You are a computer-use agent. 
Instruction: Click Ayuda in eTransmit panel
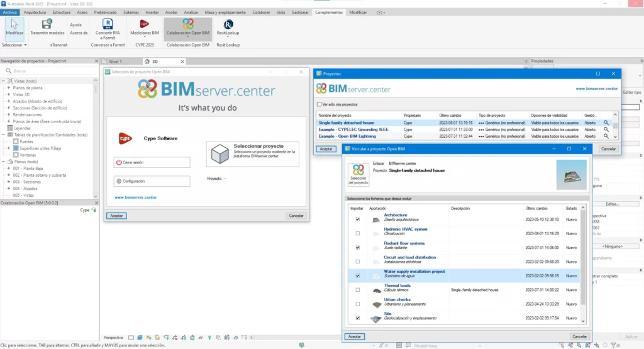75,25
